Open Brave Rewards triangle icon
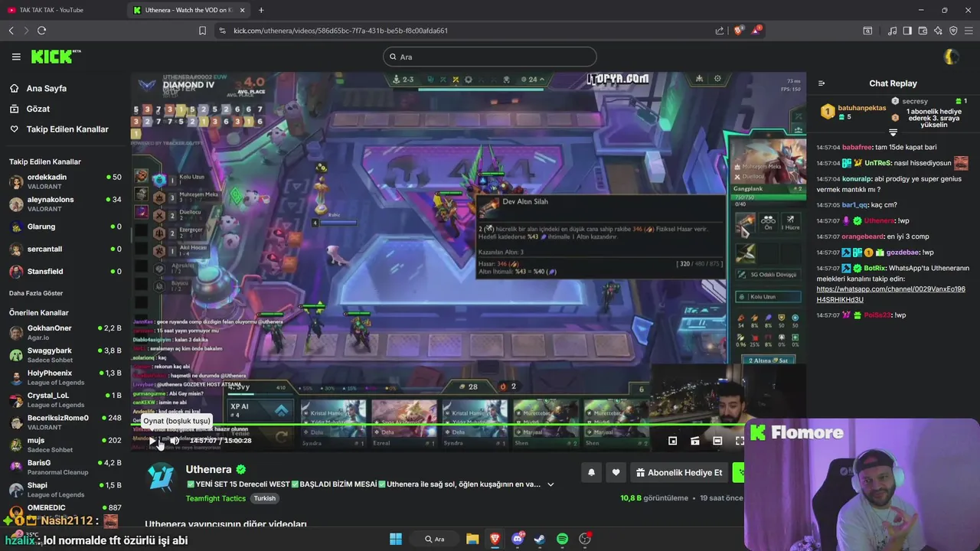 click(756, 30)
